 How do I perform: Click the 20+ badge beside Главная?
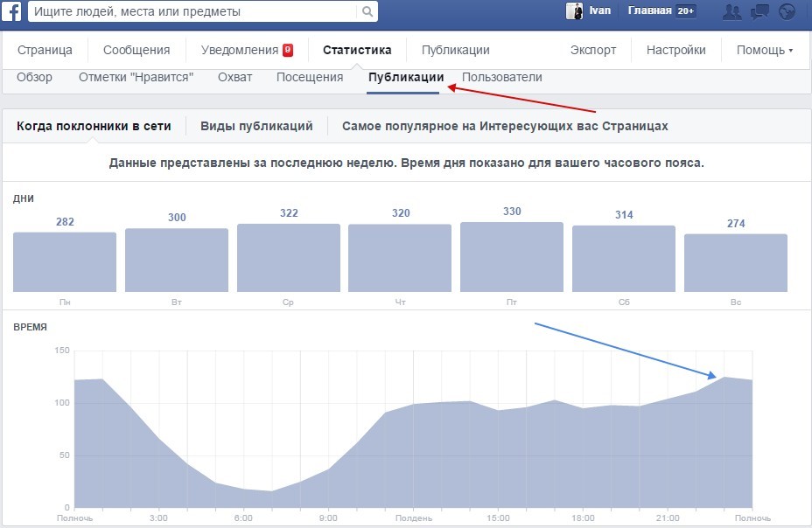[686, 10]
